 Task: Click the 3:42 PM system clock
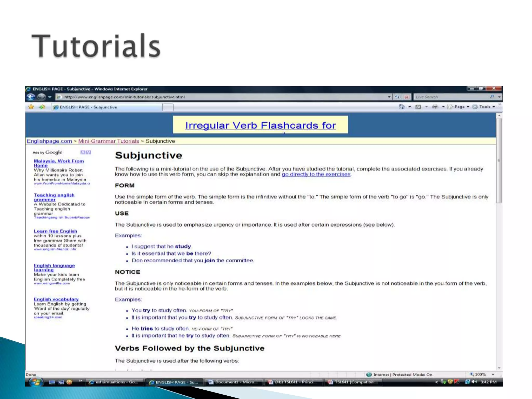[x=488, y=382]
